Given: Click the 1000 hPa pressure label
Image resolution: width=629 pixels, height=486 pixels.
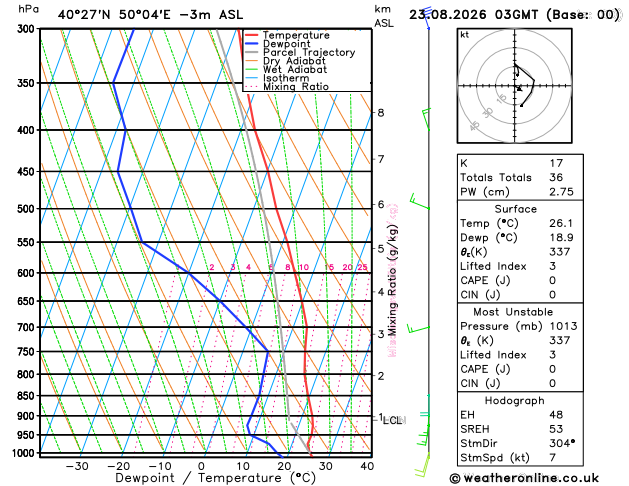Looking at the screenshot, I should click(x=26, y=453).
